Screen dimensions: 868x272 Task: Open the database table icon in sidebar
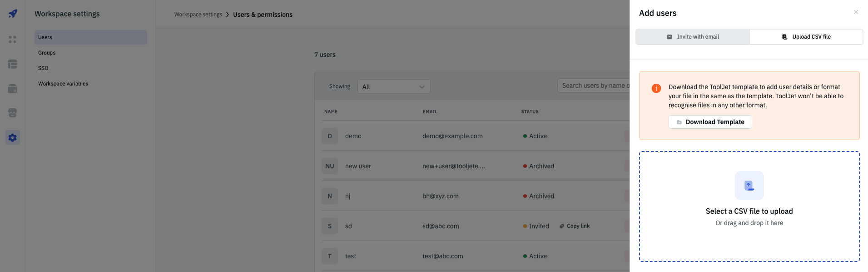(x=13, y=64)
